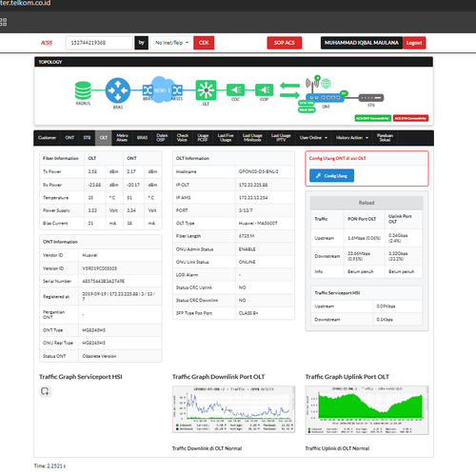Click the blue Config Ulang button

pos(331,176)
